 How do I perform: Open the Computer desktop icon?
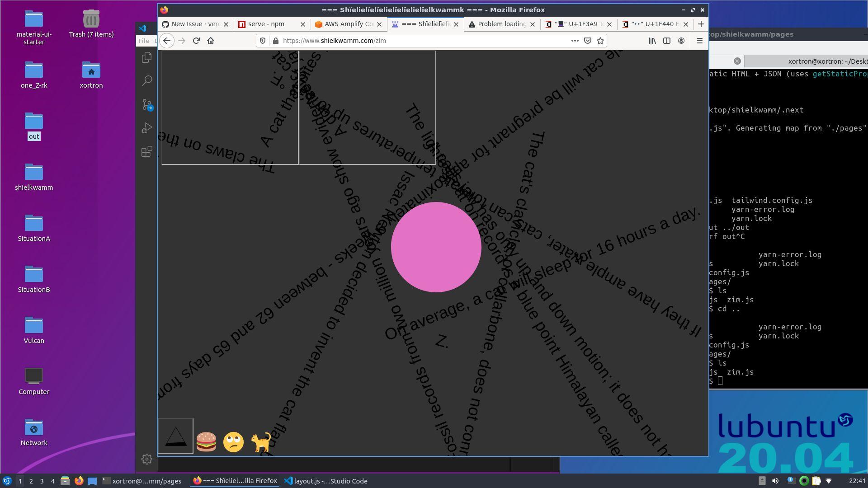[34, 381]
